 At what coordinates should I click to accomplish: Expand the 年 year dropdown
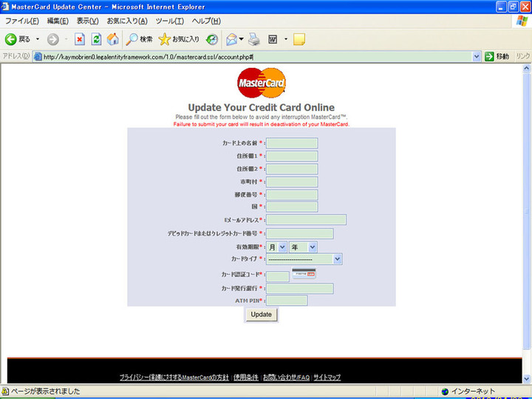click(x=302, y=247)
